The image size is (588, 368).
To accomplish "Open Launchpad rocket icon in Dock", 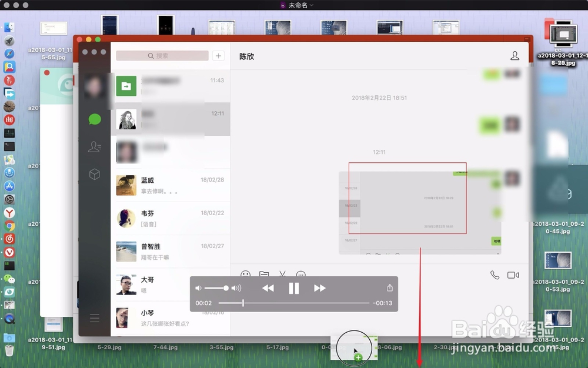I will 9,41.
